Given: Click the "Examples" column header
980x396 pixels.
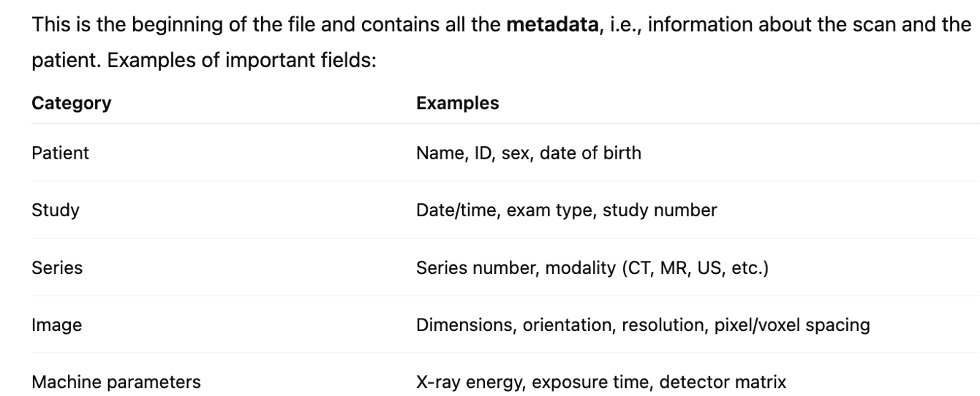Looking at the screenshot, I should click(457, 103).
